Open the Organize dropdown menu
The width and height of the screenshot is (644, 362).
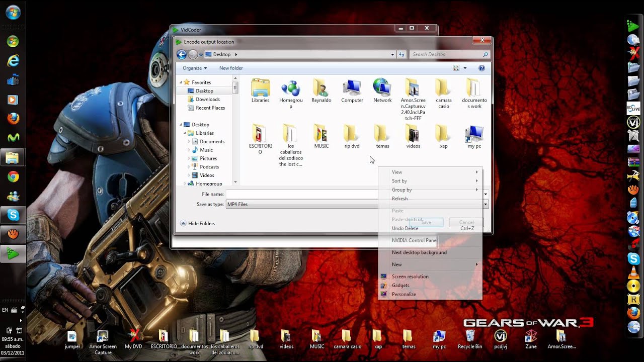[x=195, y=68]
